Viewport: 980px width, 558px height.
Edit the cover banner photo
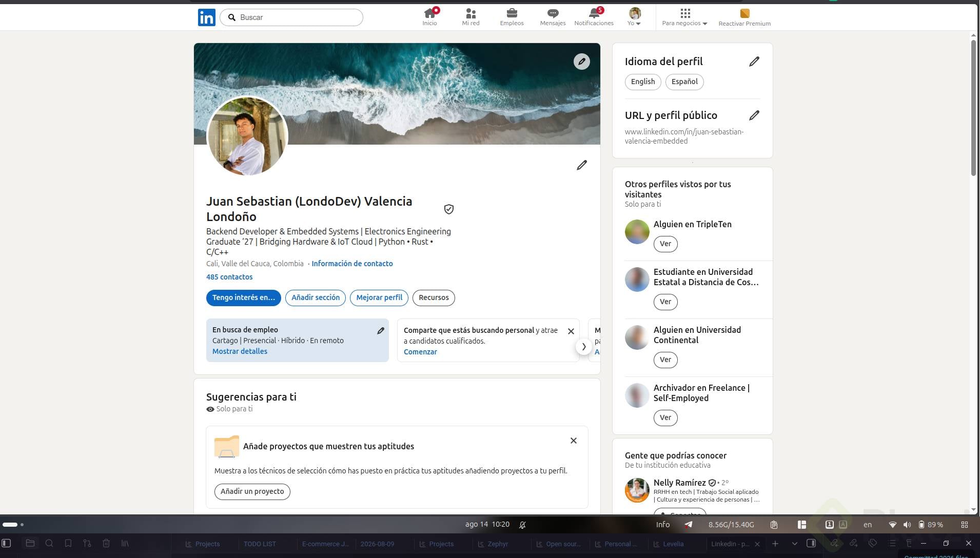(581, 62)
